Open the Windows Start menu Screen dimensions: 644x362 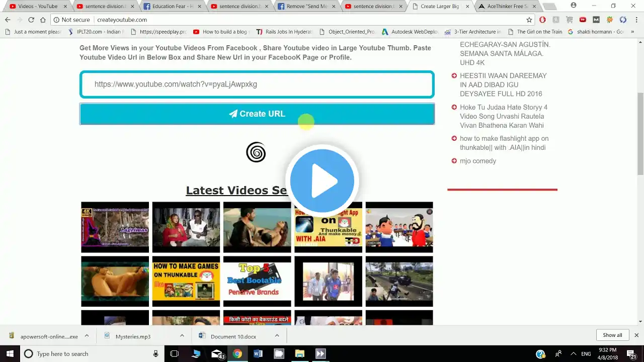tap(10, 354)
